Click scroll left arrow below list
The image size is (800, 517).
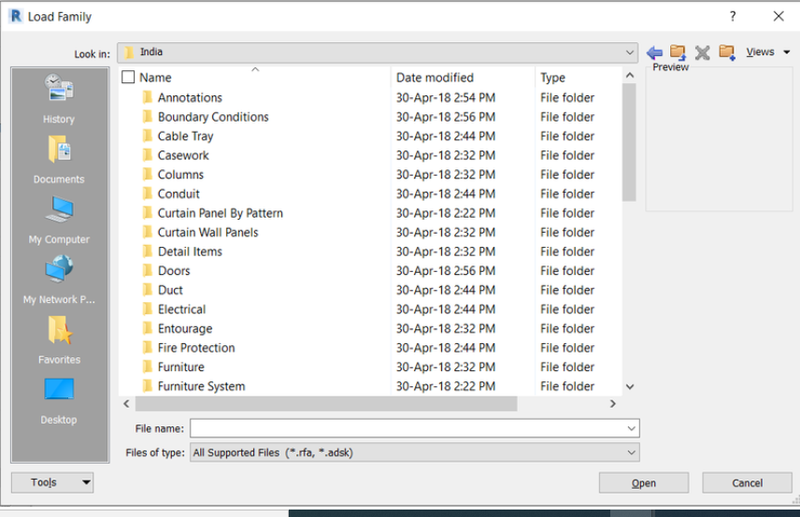point(127,404)
